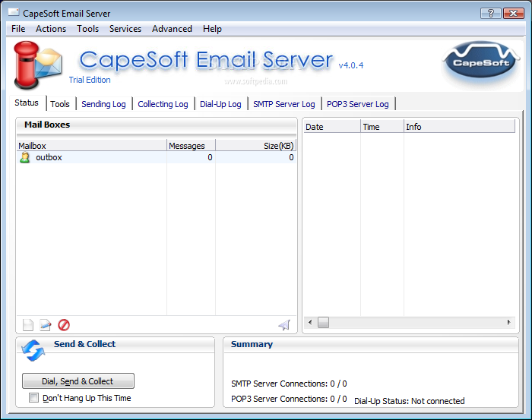The image size is (532, 420).
Task: Enable Don't Hang Up This Time checkbox
Action: pos(33,398)
